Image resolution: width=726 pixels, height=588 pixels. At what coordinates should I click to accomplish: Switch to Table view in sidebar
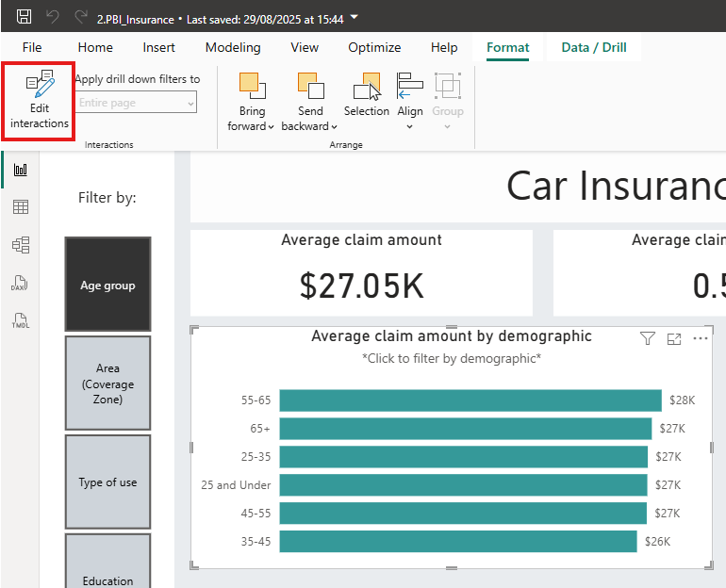pyautogui.click(x=20, y=207)
